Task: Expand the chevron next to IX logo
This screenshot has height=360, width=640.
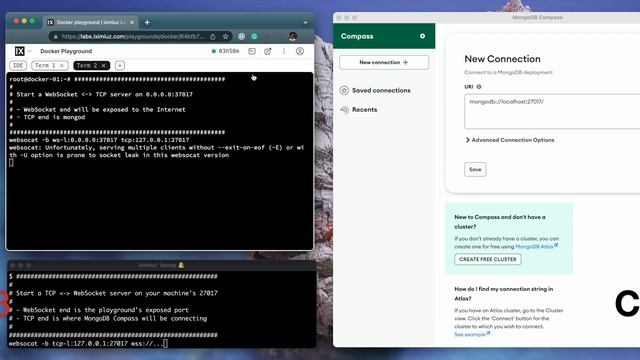Action: coord(29,51)
